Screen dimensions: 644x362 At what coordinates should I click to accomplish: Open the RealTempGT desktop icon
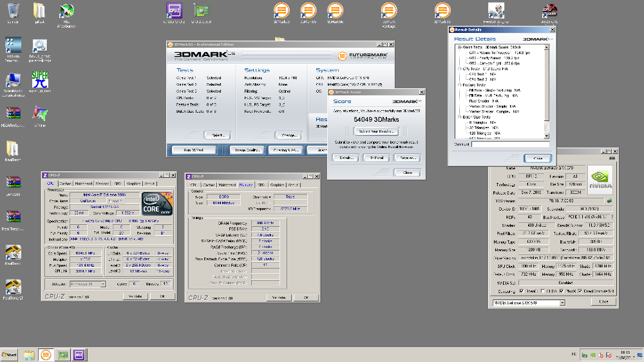13,289
